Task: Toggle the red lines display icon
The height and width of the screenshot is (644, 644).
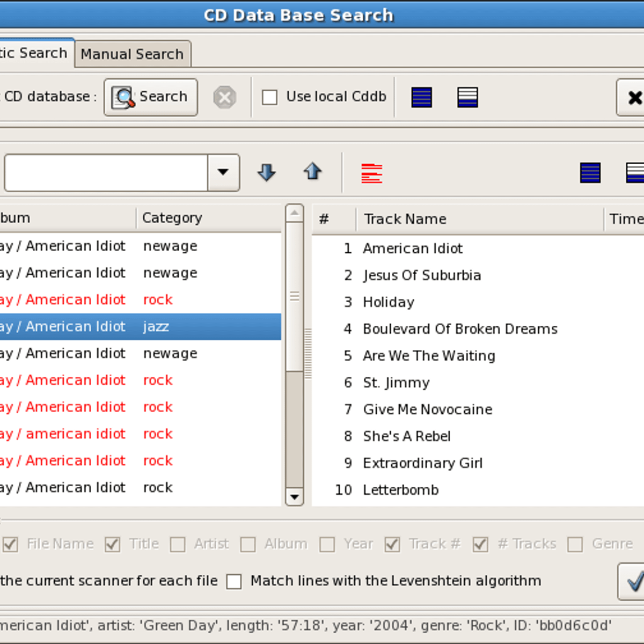Action: click(x=371, y=173)
